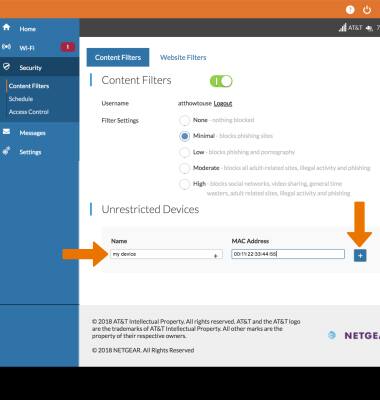The width and height of the screenshot is (380, 400).
Task: Click the red Wi-Fi notification badge
Action: click(x=68, y=47)
